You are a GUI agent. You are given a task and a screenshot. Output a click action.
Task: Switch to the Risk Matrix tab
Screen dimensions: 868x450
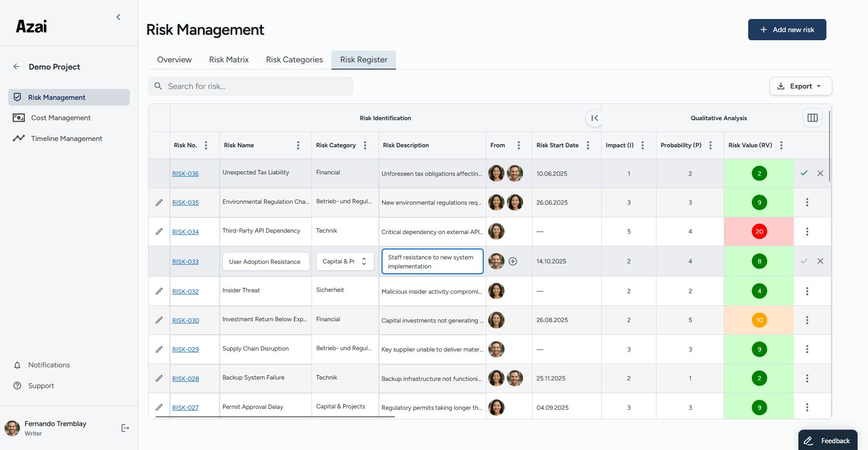(229, 60)
